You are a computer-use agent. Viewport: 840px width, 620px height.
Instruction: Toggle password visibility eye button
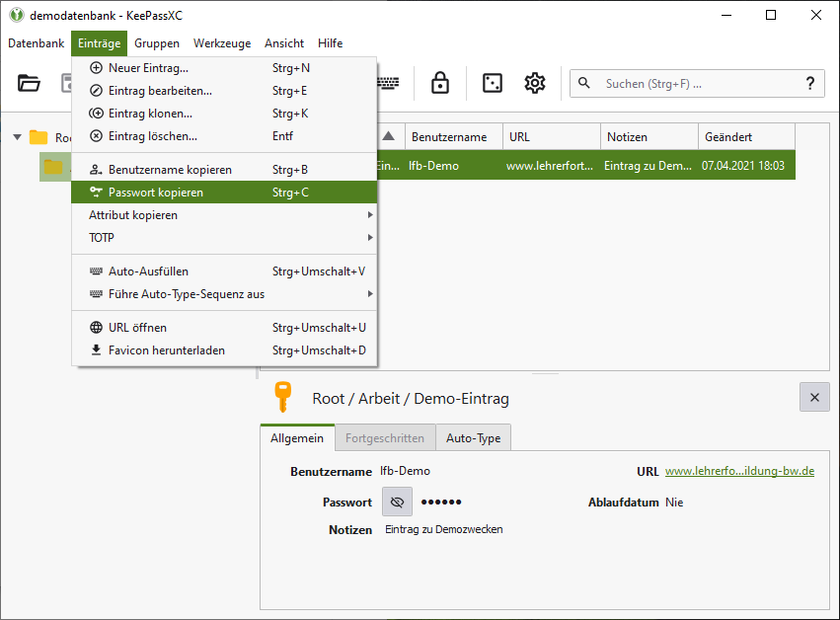397,502
